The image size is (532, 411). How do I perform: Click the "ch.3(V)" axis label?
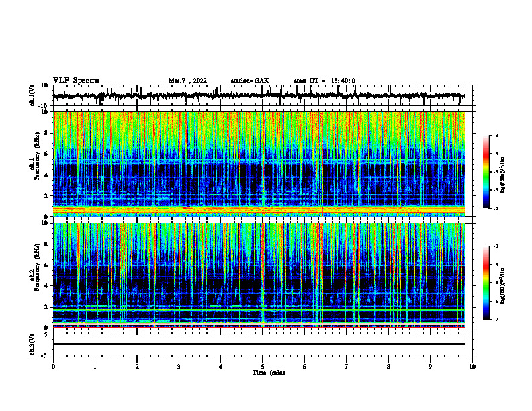point(32,345)
